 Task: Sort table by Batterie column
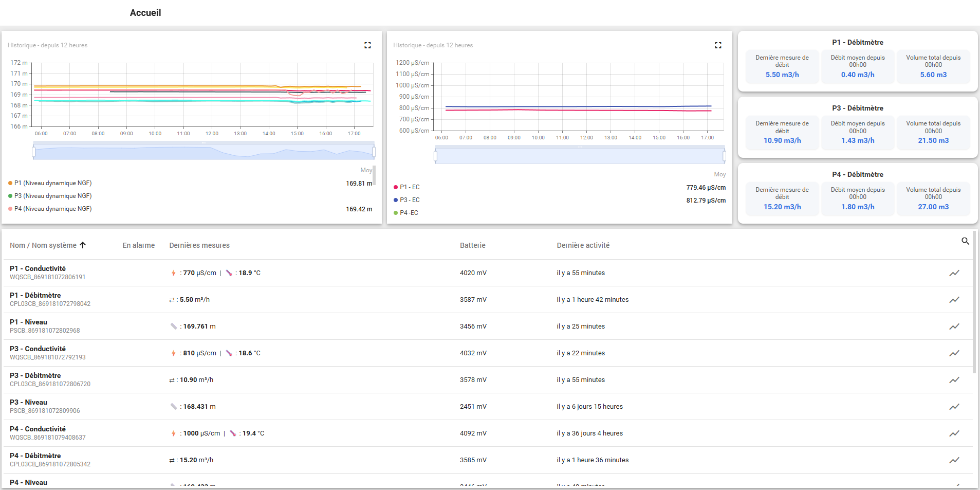coord(473,245)
